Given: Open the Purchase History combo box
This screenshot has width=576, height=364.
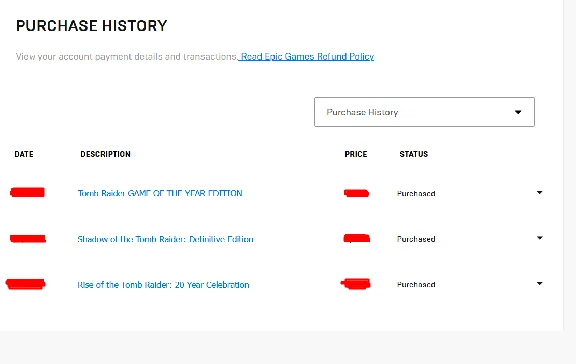Looking at the screenshot, I should [424, 112].
